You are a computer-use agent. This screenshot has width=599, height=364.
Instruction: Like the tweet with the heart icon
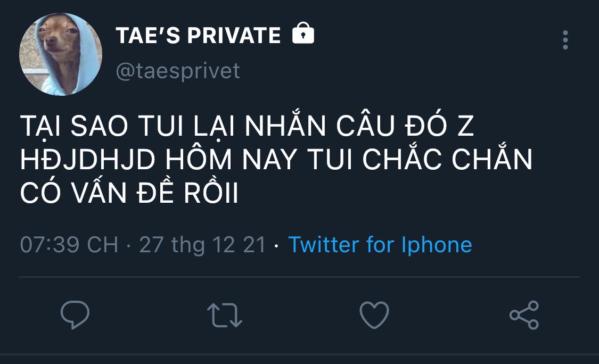[x=374, y=315]
